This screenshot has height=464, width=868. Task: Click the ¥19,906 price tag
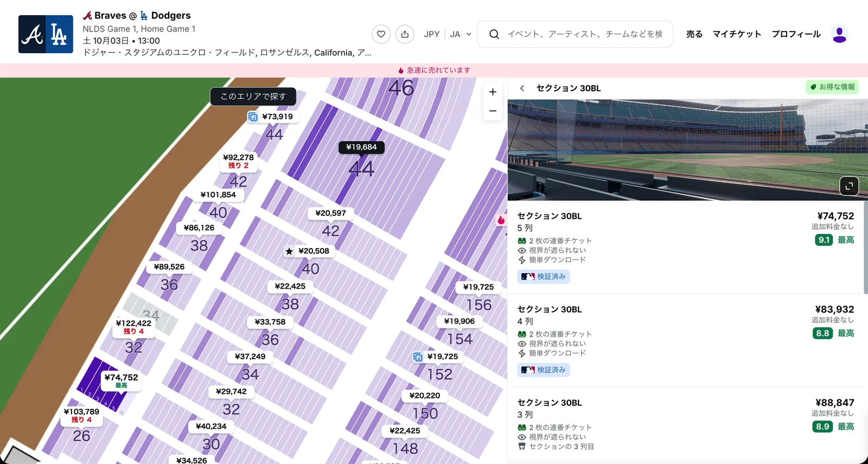[459, 321]
